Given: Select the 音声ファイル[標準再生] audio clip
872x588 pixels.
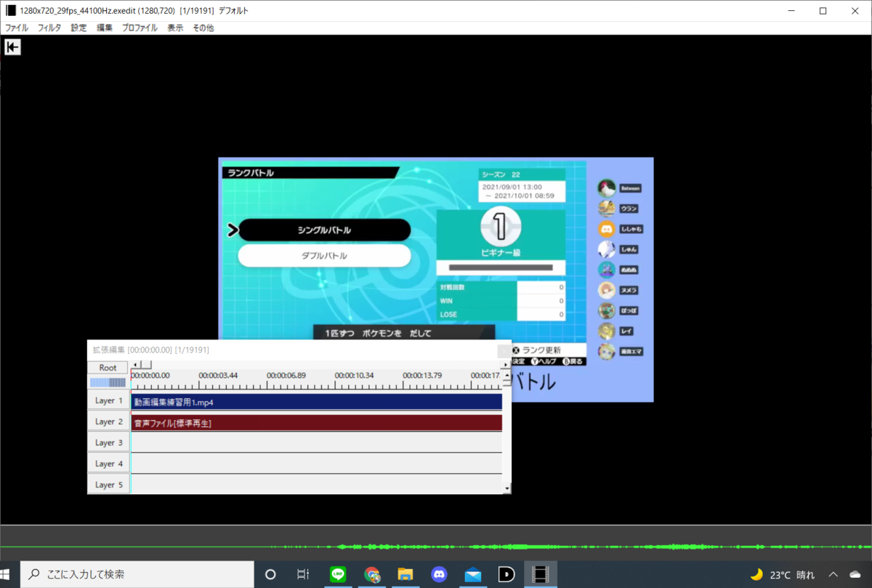Looking at the screenshot, I should pos(316,423).
